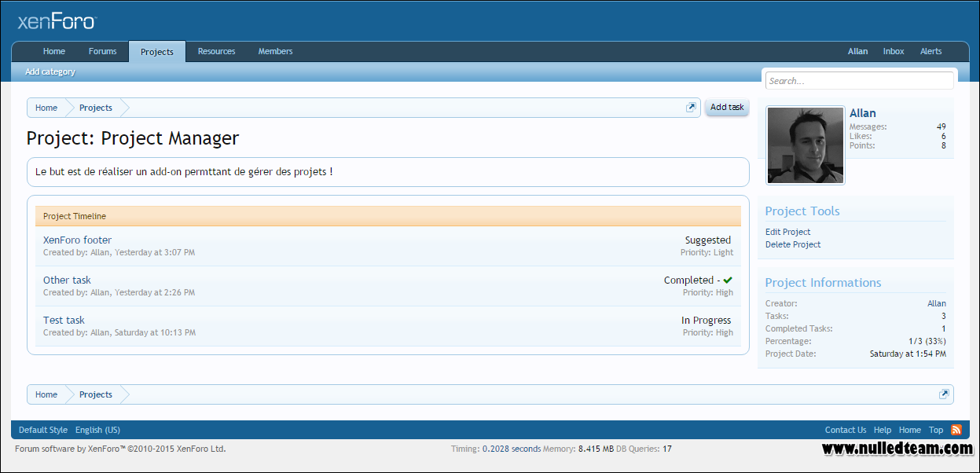Click Delete Project link

click(x=793, y=244)
